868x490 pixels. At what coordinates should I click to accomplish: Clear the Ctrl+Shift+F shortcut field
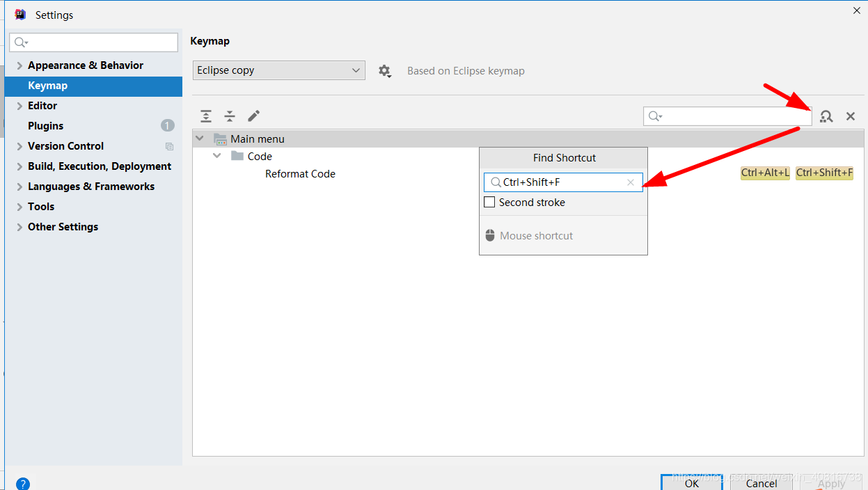tap(631, 182)
